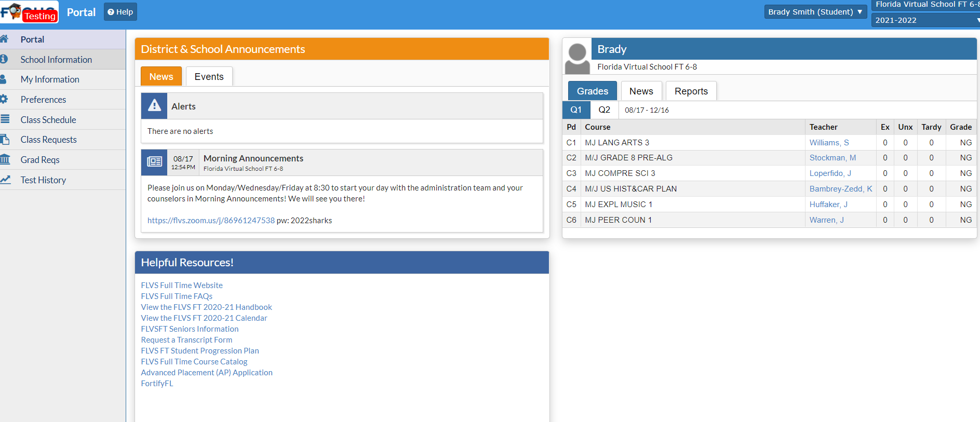Viewport: 980px width, 422px height.
Task: Click the Test History chart icon
Action: (5, 179)
